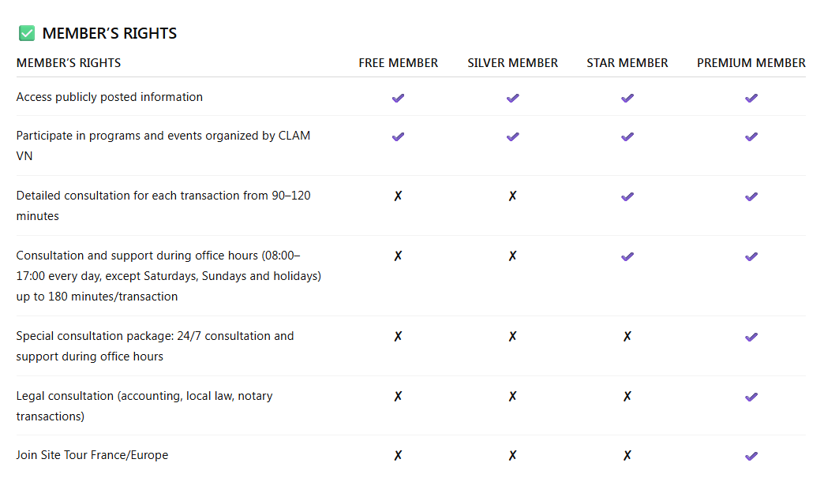Click Silver Member X for office hours consultation

(512, 256)
